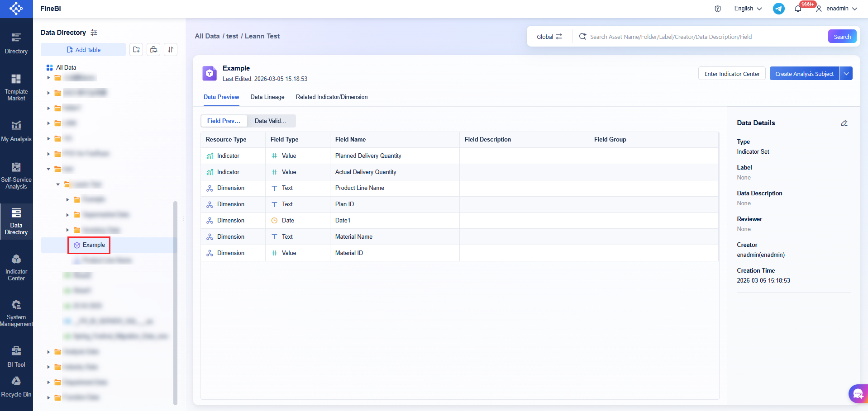The height and width of the screenshot is (411, 868).
Task: Click test in the breadcrumb
Action: [x=232, y=36]
